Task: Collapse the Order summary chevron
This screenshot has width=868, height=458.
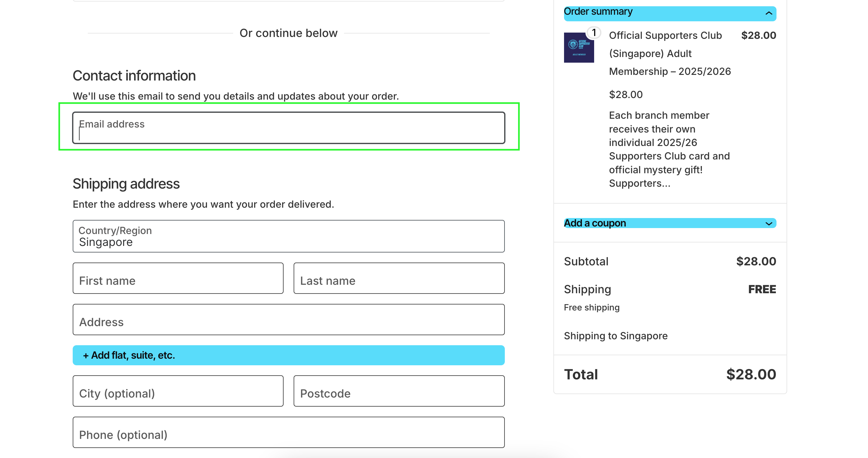Action: [x=769, y=13]
